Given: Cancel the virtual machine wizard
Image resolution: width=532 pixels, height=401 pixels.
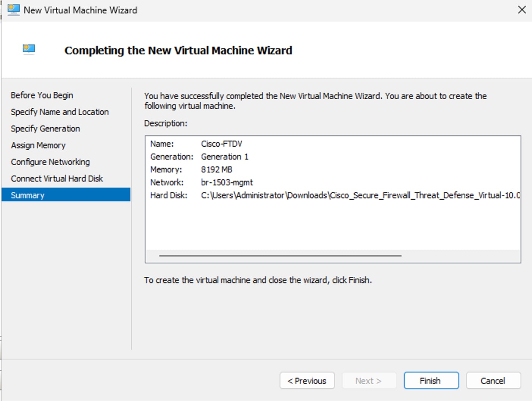Looking at the screenshot, I should coord(493,381).
